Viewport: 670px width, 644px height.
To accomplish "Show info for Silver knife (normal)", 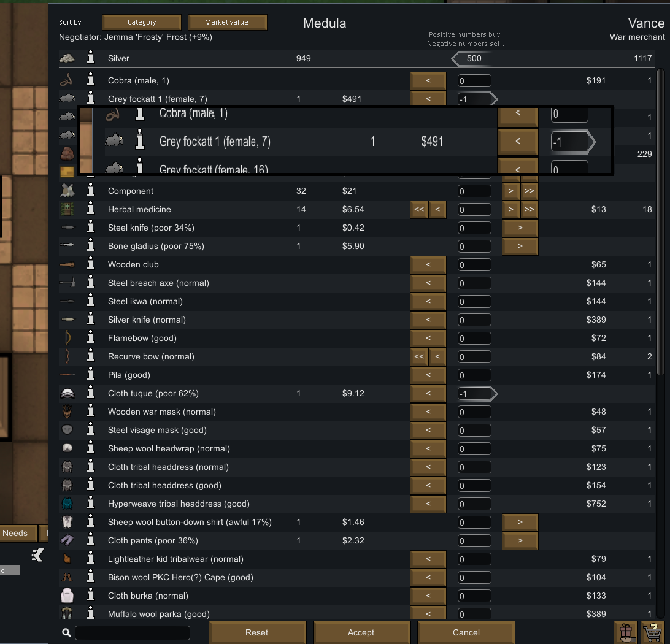I will pyautogui.click(x=91, y=319).
